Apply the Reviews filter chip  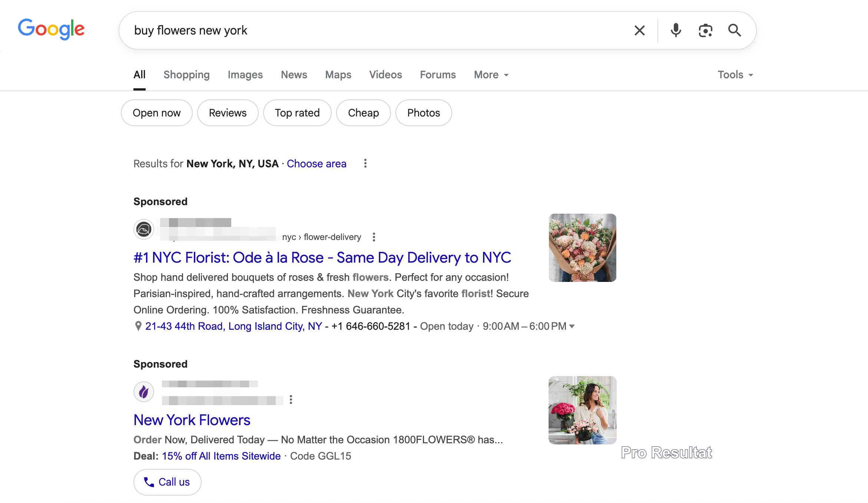click(x=228, y=113)
